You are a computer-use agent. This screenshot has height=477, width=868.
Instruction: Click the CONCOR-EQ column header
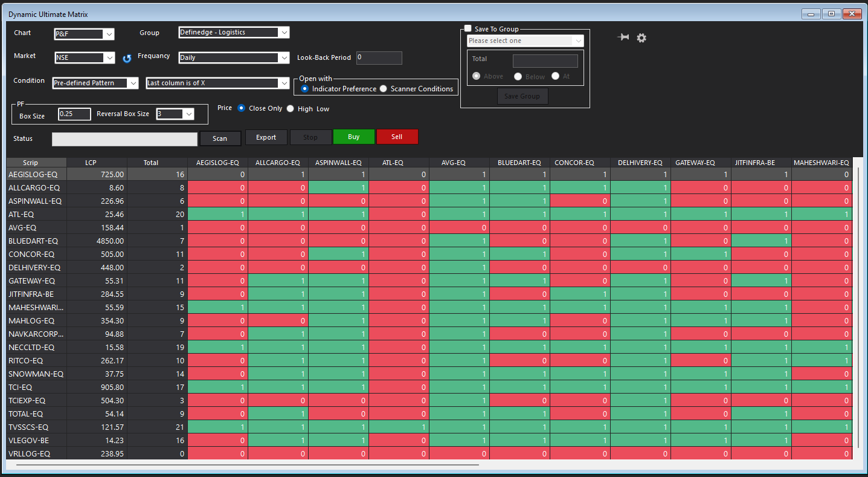point(580,163)
